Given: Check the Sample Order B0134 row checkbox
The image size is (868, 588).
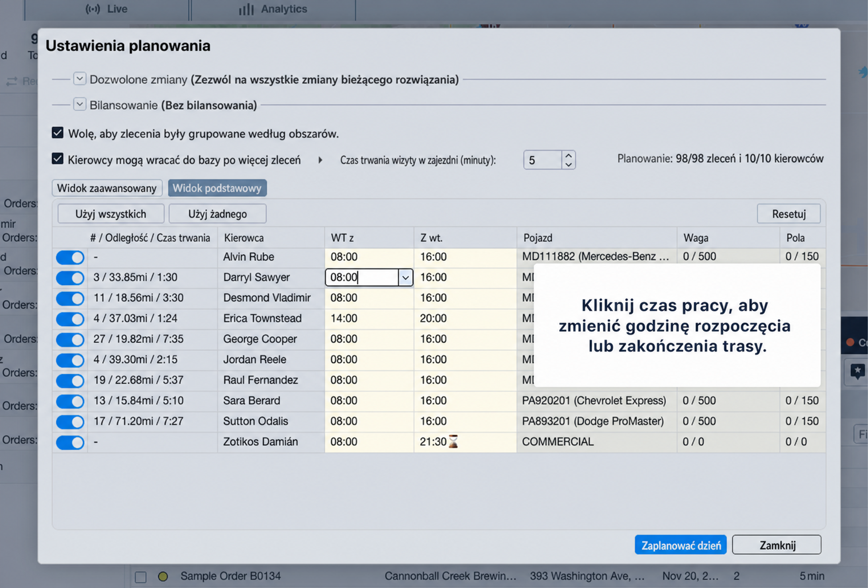Looking at the screenshot, I should [141, 577].
